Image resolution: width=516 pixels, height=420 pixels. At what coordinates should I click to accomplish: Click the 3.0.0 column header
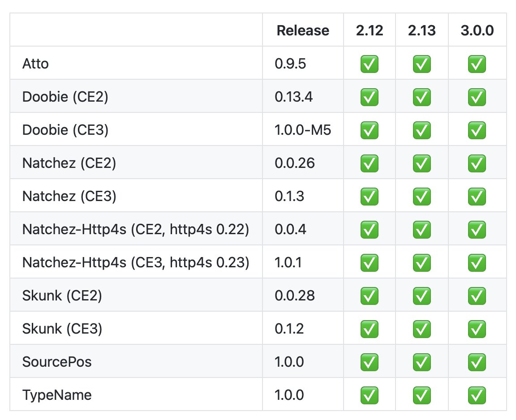click(x=477, y=30)
